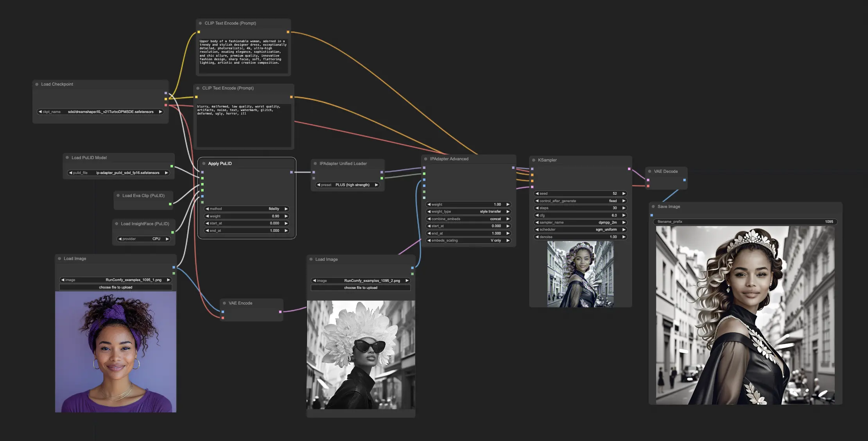
Task: Collapse the Load Image node holding RunComfy_examples_1095_1.png
Action: coord(59,258)
